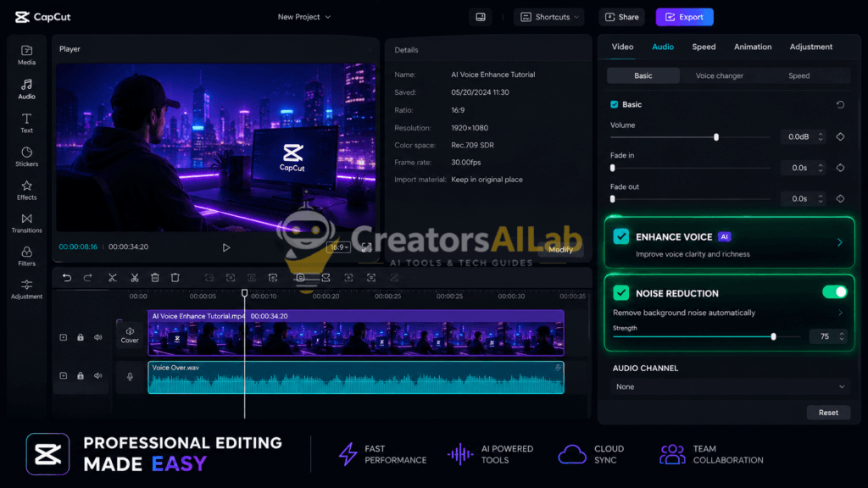
Task: Click the Undo arrow in the timeline toolbar
Action: [x=67, y=278]
